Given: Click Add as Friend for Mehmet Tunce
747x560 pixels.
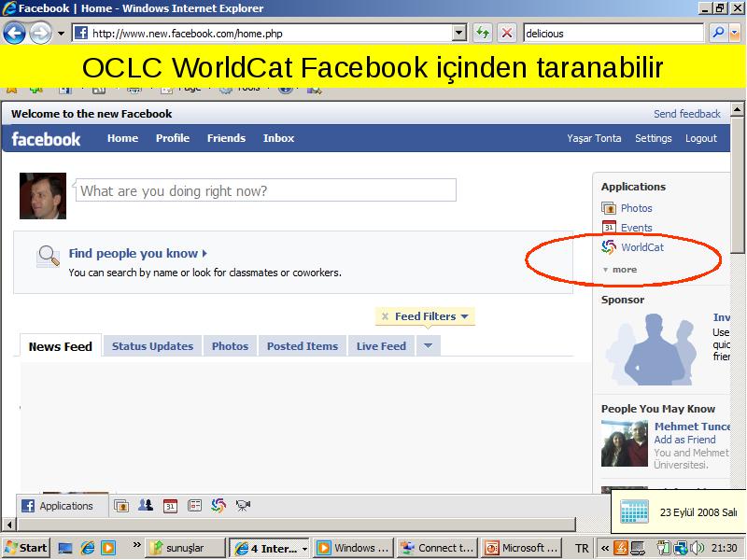Looking at the screenshot, I should pos(684,440).
